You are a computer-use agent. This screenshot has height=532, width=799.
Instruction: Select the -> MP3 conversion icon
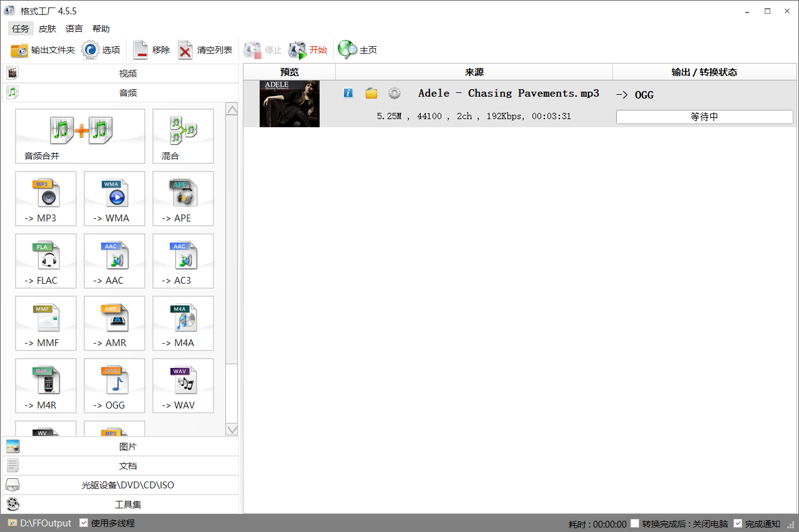coord(46,199)
